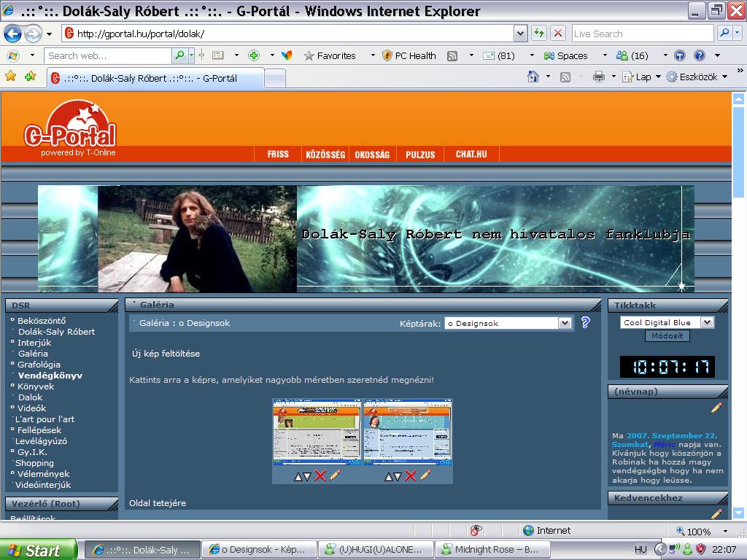Viewport: 747px width, 560px height.
Task: Click the Search web input field
Action: click(x=108, y=55)
